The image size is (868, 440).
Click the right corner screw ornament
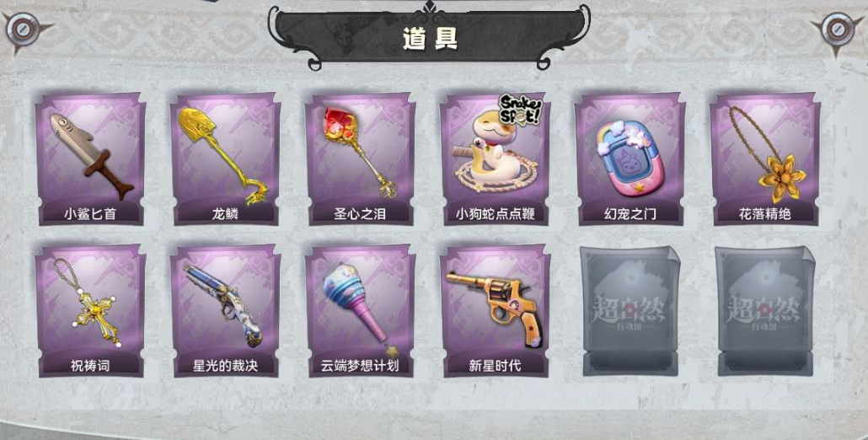coord(839,30)
